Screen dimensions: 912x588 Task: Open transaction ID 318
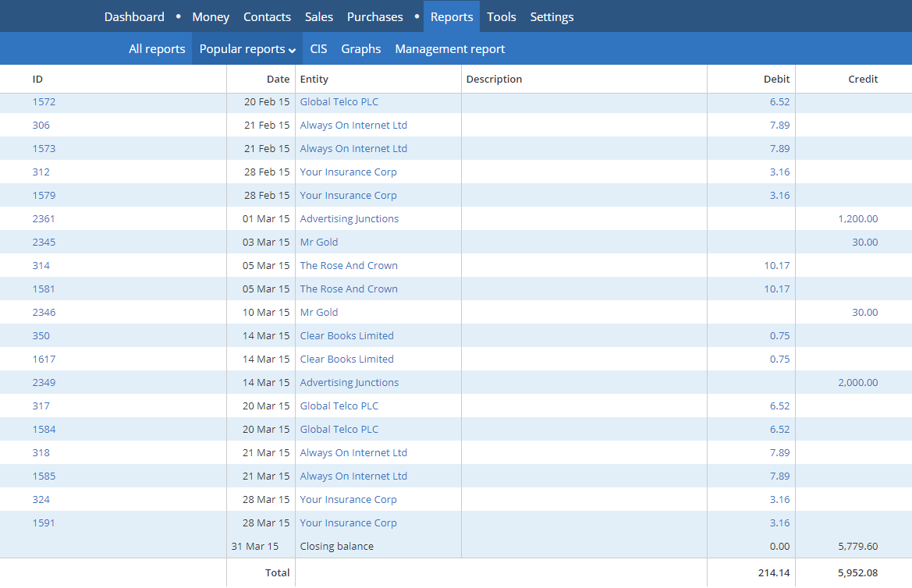pos(41,452)
